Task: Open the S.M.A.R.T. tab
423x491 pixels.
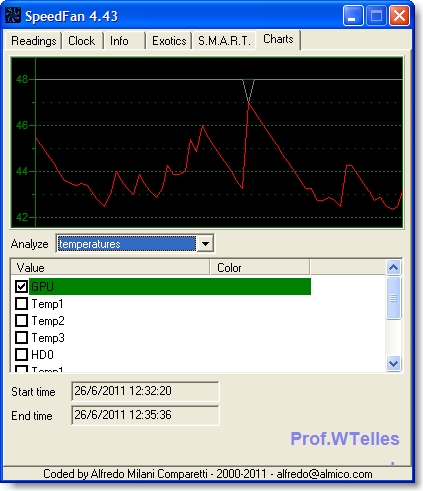Action: click(224, 41)
